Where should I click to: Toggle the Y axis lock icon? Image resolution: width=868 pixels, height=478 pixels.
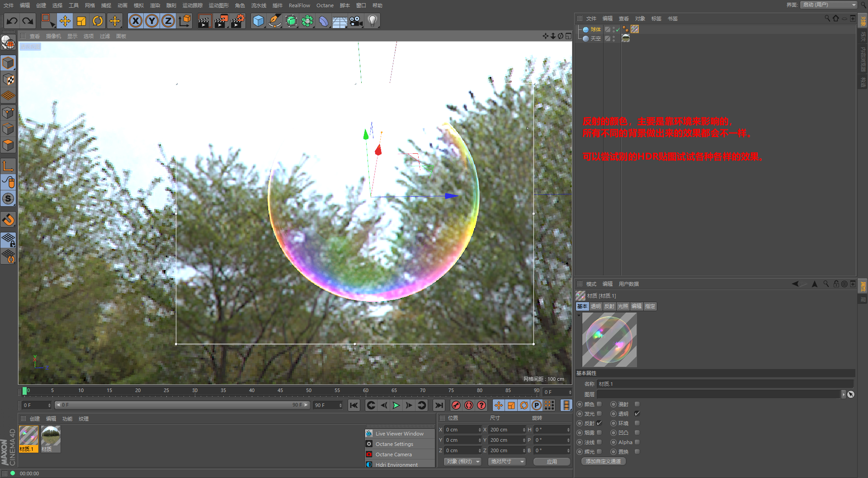point(152,21)
